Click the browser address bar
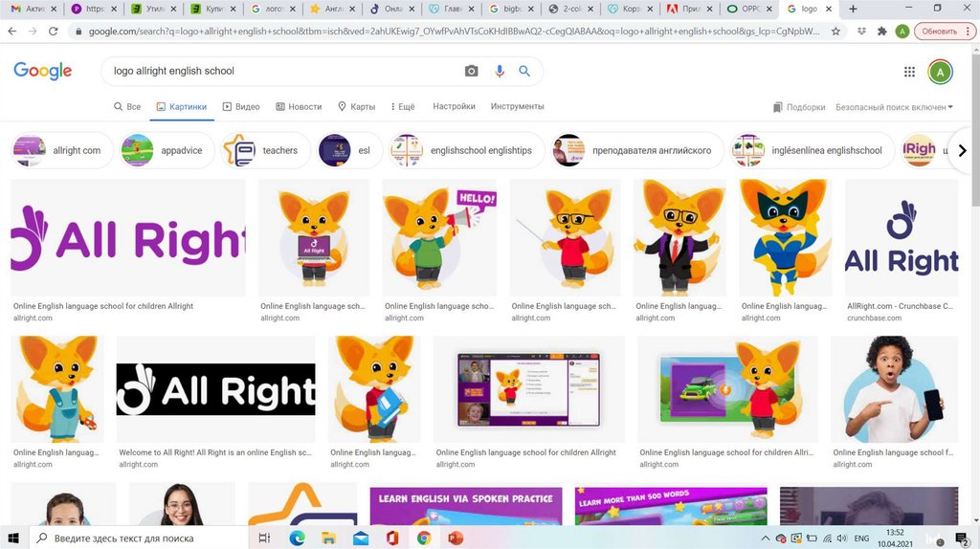 pos(453,31)
